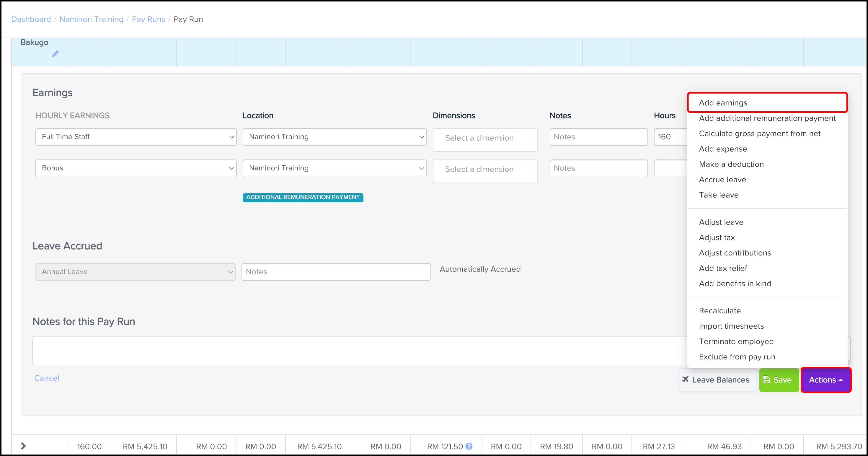Click Adjust tax menu entry

tap(716, 238)
